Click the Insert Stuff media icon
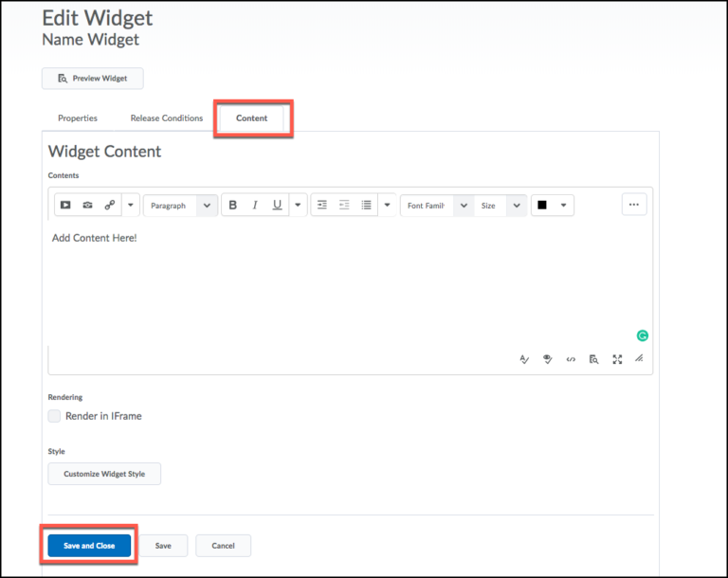 (x=65, y=206)
